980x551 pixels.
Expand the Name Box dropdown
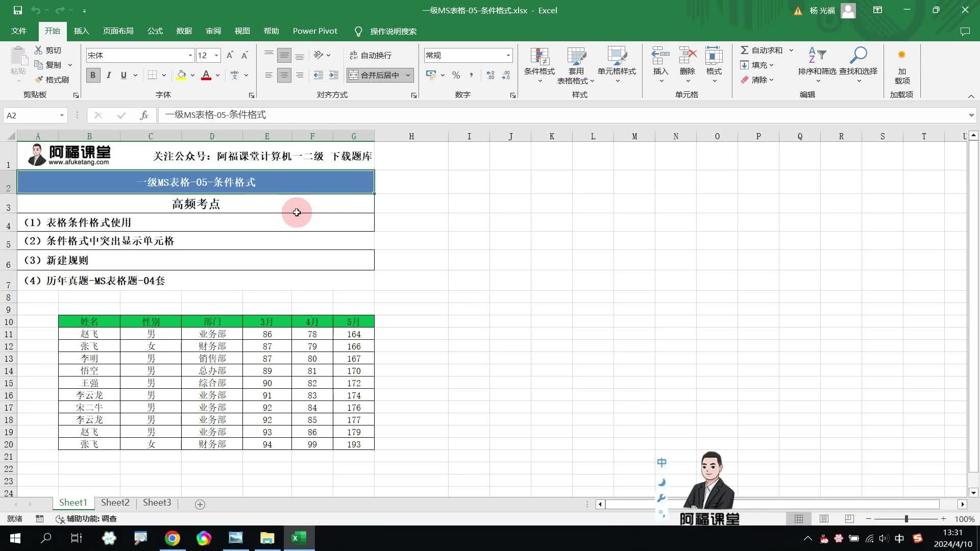(x=62, y=115)
